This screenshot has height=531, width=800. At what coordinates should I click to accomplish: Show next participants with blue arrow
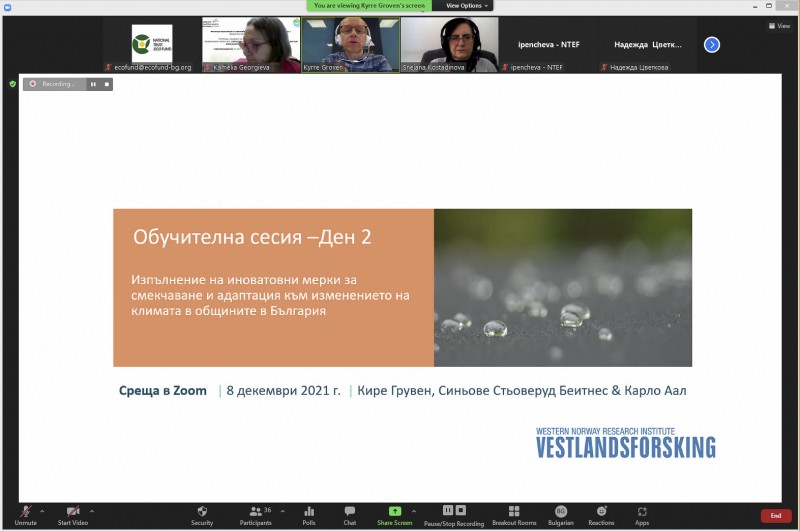[712, 44]
